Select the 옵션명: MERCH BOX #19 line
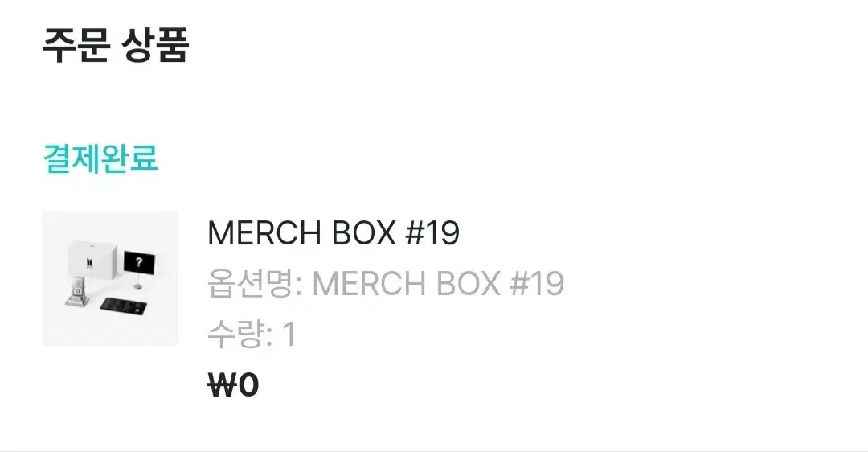 [386, 284]
